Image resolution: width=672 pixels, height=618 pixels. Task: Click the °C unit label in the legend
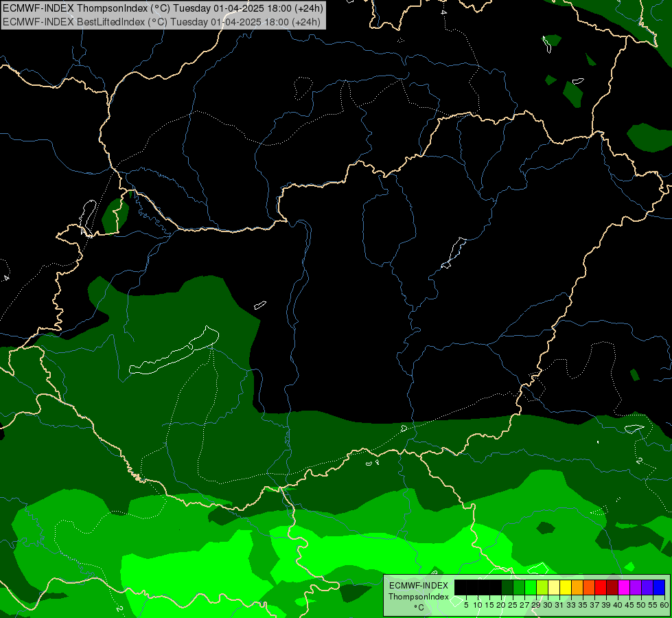419,608
